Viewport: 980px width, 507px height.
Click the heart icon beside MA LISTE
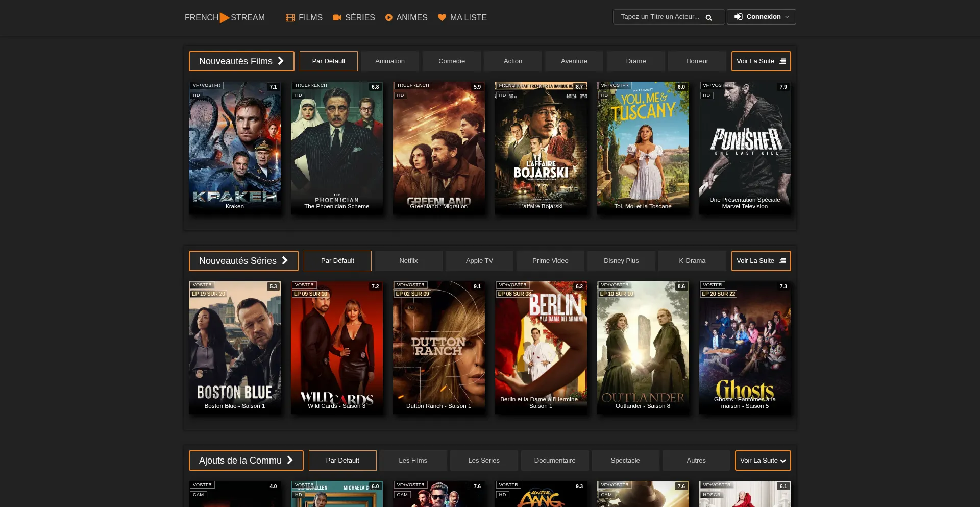pyautogui.click(x=442, y=18)
